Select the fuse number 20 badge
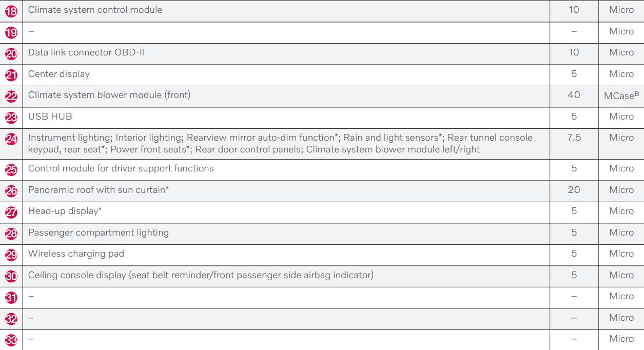Screen dimensions: 644x350 click(x=11, y=53)
